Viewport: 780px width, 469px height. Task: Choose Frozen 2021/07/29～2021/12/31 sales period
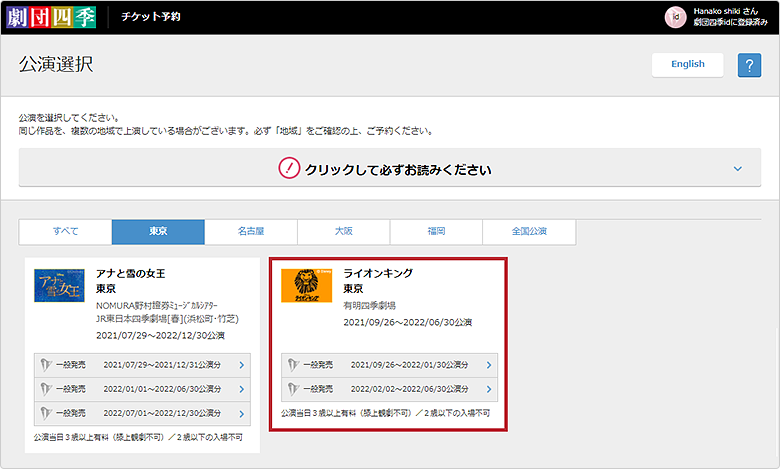[x=142, y=365]
